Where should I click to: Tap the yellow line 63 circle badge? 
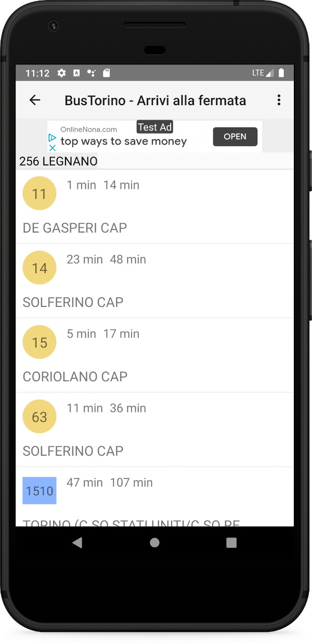point(40,417)
